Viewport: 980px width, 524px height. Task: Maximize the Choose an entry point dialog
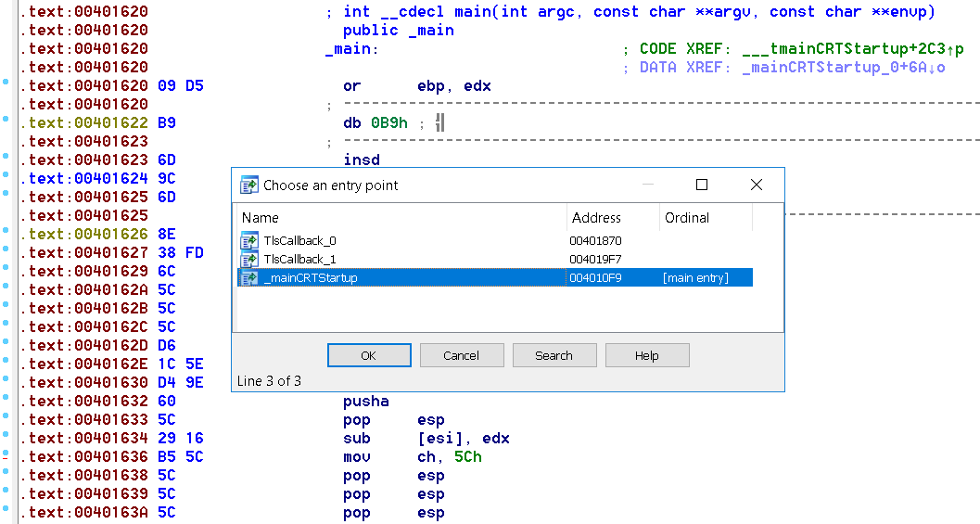(702, 185)
